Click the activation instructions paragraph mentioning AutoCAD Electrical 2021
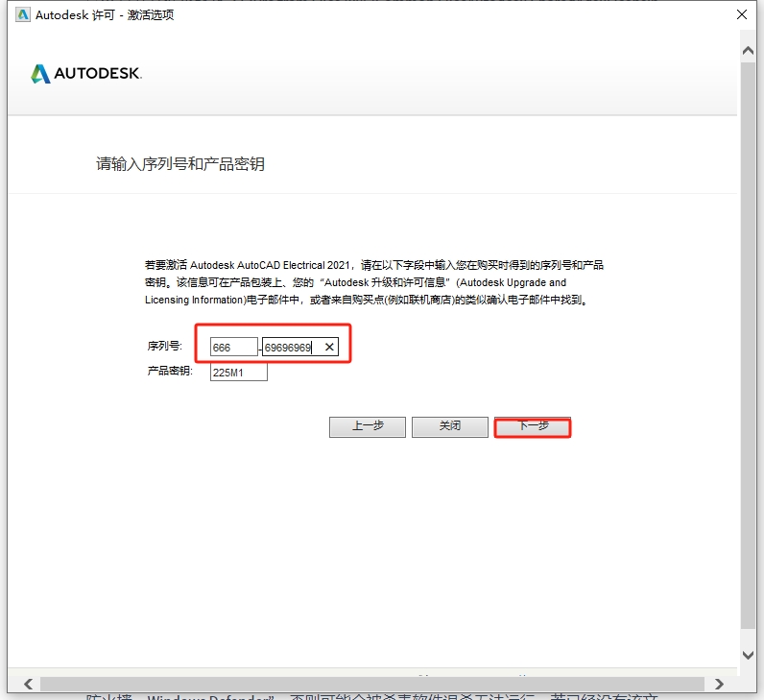This screenshot has height=700, width=764. pyautogui.click(x=374, y=282)
